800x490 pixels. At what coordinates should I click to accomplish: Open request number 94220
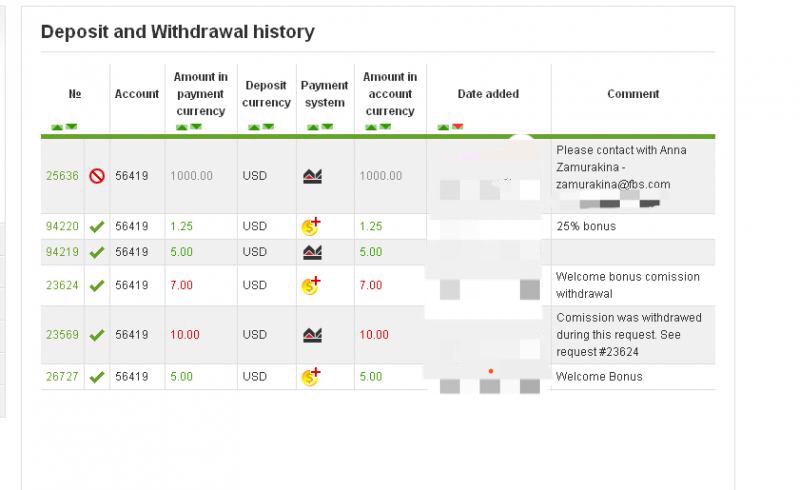click(62, 227)
